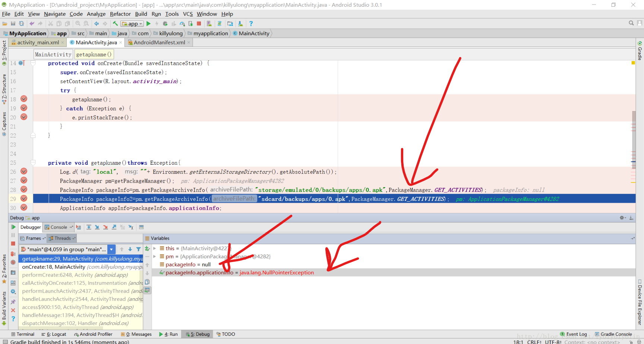Switch to the Console tab
This screenshot has height=344, width=644.
(x=59, y=227)
